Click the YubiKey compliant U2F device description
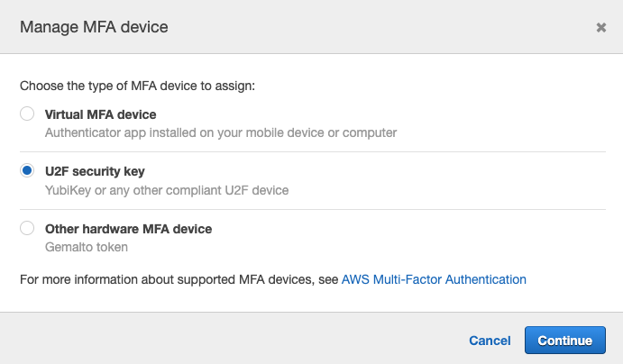Screen dimensions: 623x364 167,190
